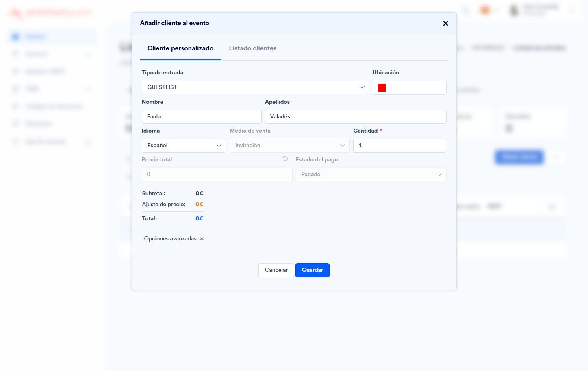Screen dimensions: 588x371
Task: Open the Medio de venta Invitación dropdown
Action: coord(289,146)
